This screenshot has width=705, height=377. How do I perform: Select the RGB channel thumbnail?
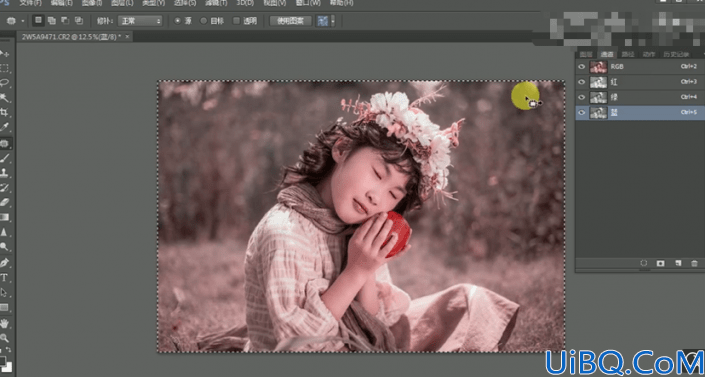[598, 67]
